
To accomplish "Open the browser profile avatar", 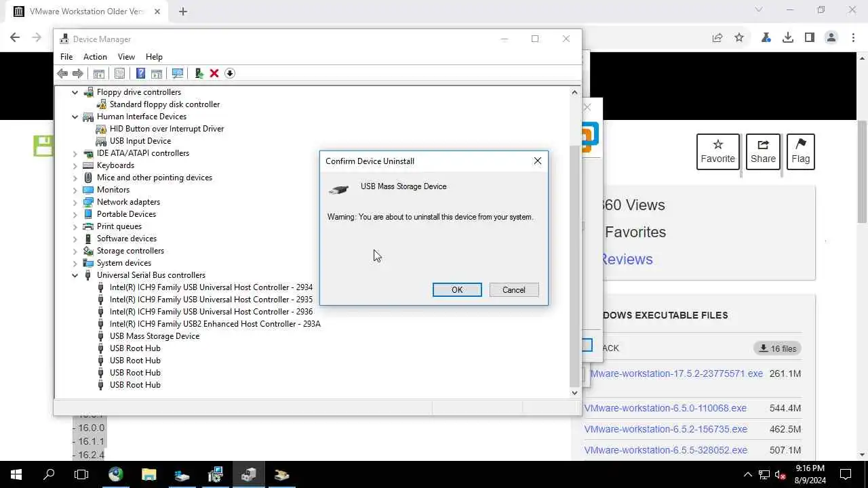I will coord(831,38).
